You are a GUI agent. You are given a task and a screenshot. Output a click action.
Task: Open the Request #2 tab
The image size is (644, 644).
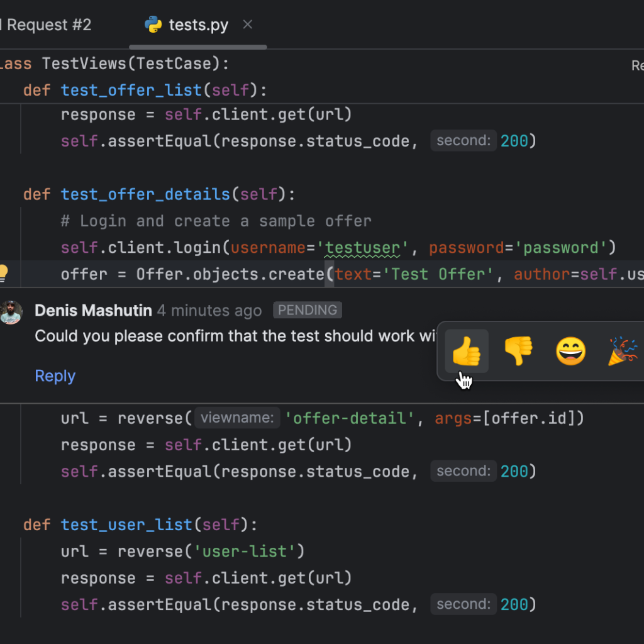(x=47, y=25)
